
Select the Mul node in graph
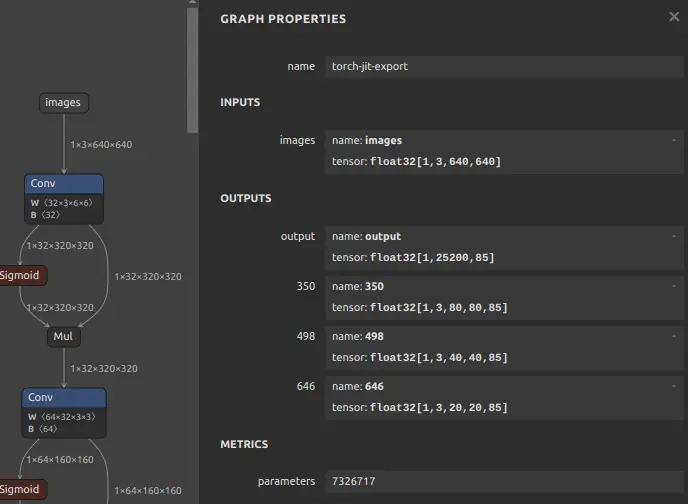coord(64,336)
